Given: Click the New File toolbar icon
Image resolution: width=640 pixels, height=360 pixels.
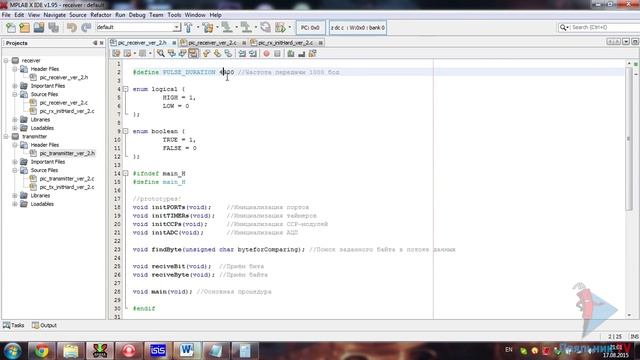Looking at the screenshot, I should point(11,27).
